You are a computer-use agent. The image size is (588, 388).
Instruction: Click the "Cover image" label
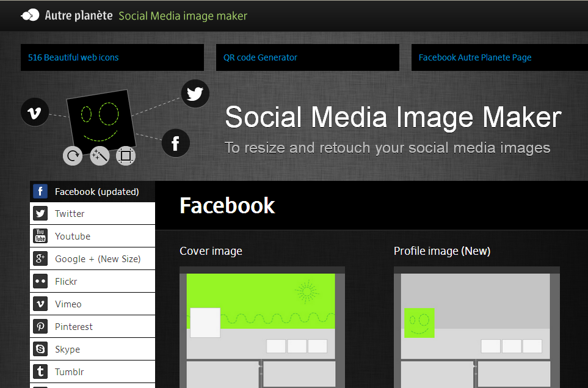(211, 251)
